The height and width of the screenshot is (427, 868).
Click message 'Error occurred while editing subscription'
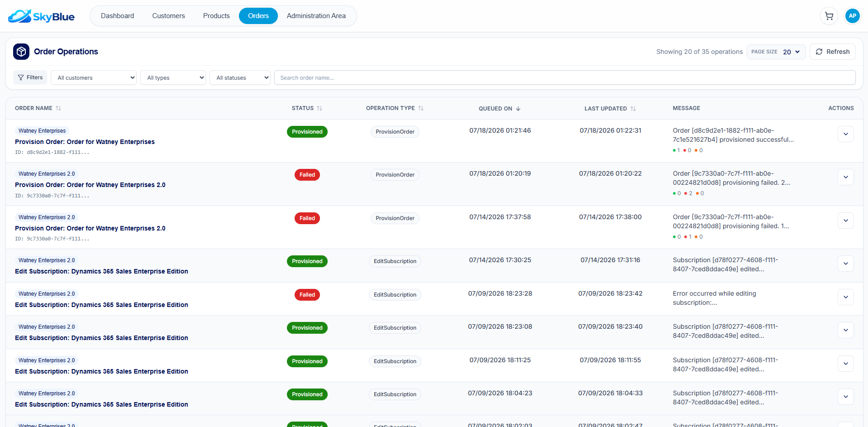[x=714, y=298]
